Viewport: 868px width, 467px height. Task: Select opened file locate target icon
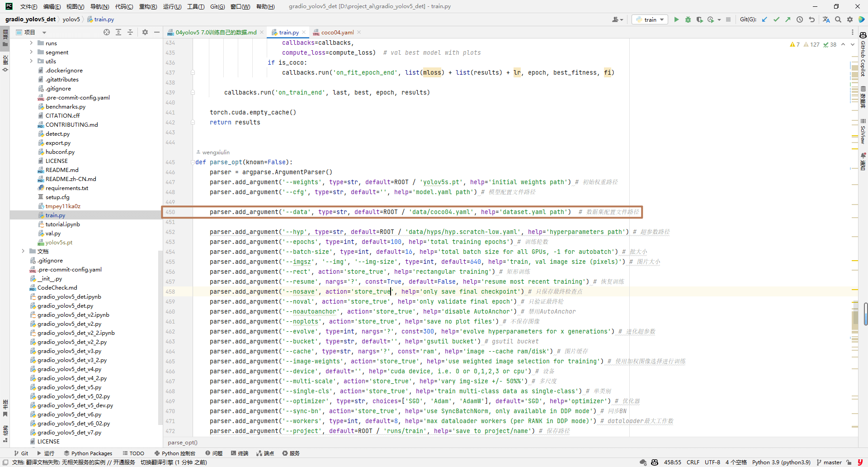coord(107,32)
